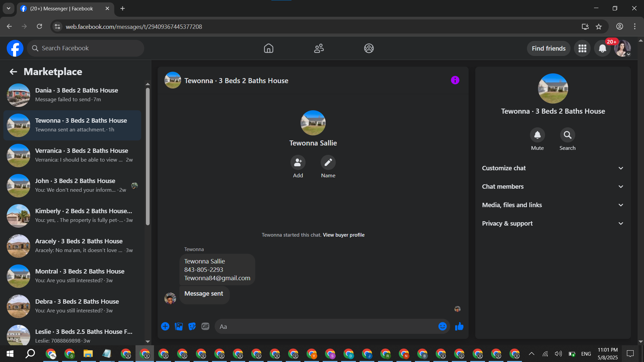
Task: Select Tewonna 3 Beds 2 Baths House chat
Action: pyautogui.click(x=72, y=125)
